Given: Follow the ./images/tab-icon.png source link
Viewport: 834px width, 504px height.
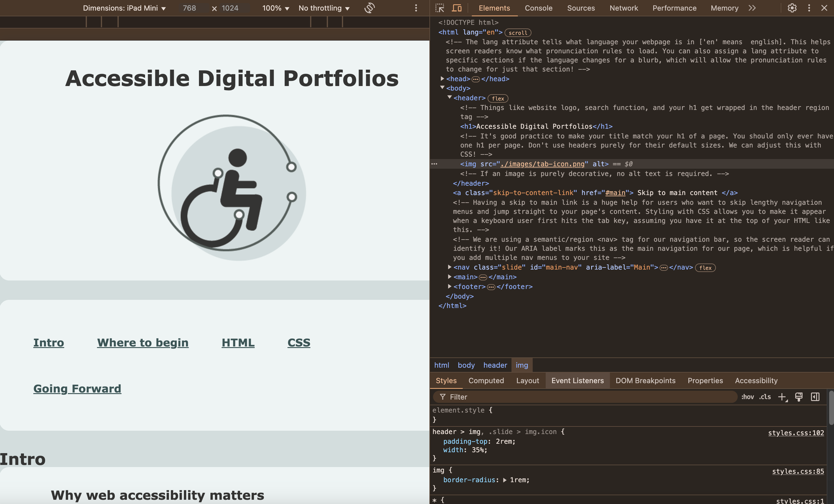Looking at the screenshot, I should [x=543, y=164].
